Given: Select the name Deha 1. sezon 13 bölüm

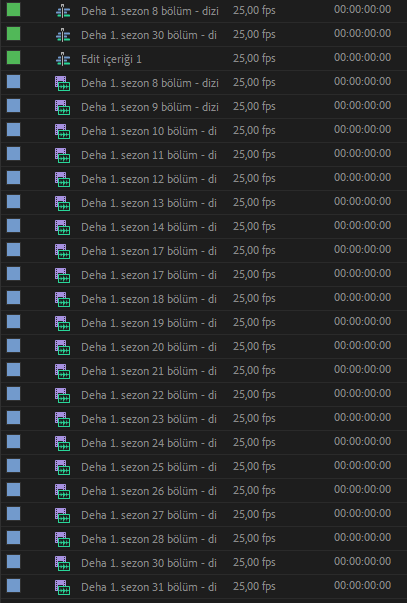Looking at the screenshot, I should point(148,203).
